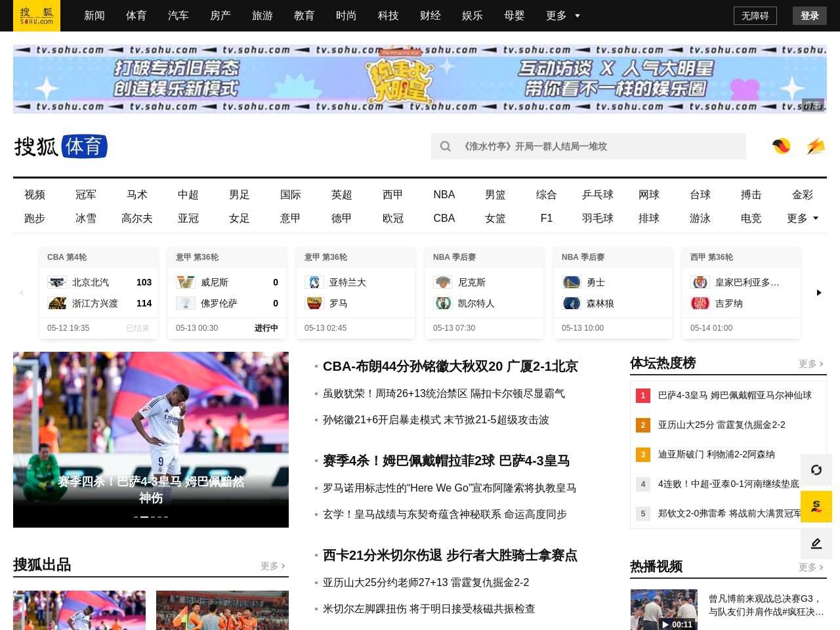Image resolution: width=840 pixels, height=630 pixels.
Task: Open 更多 link for 搜狐出品
Action: pyautogui.click(x=273, y=566)
